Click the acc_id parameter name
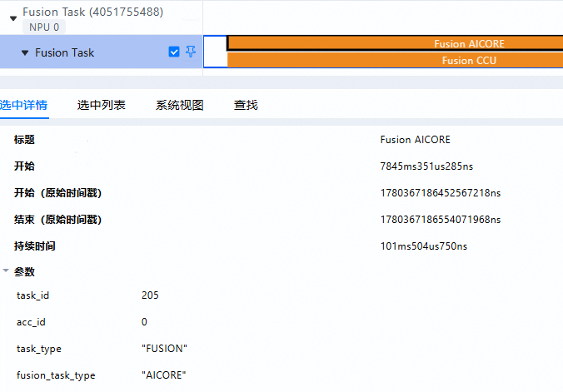 (x=31, y=322)
